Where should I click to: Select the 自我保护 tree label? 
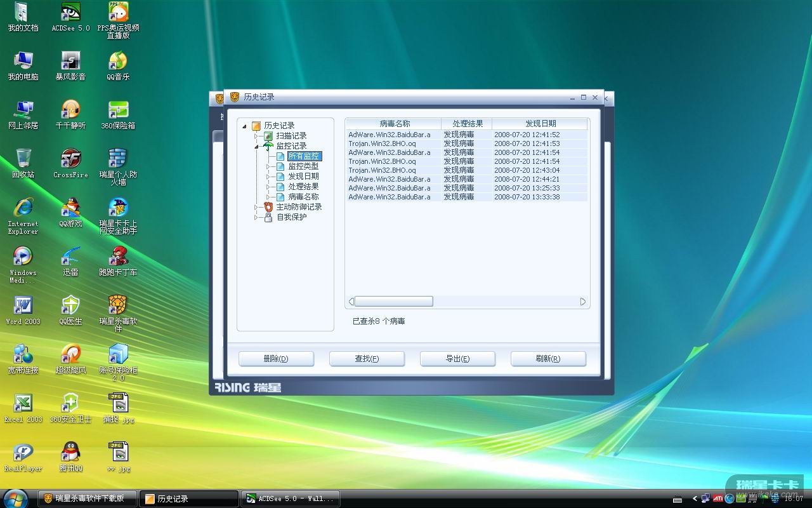(x=291, y=217)
